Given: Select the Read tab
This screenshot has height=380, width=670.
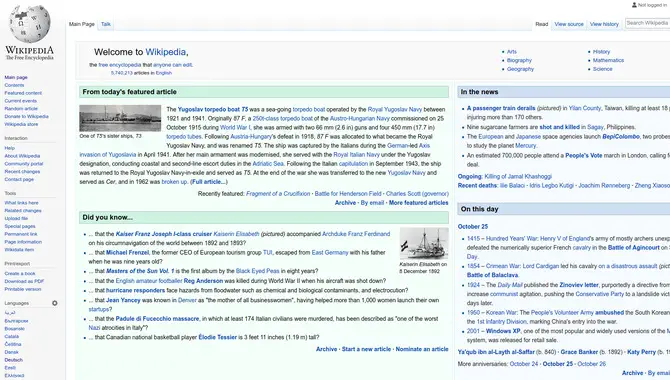Looking at the screenshot, I should point(541,24).
